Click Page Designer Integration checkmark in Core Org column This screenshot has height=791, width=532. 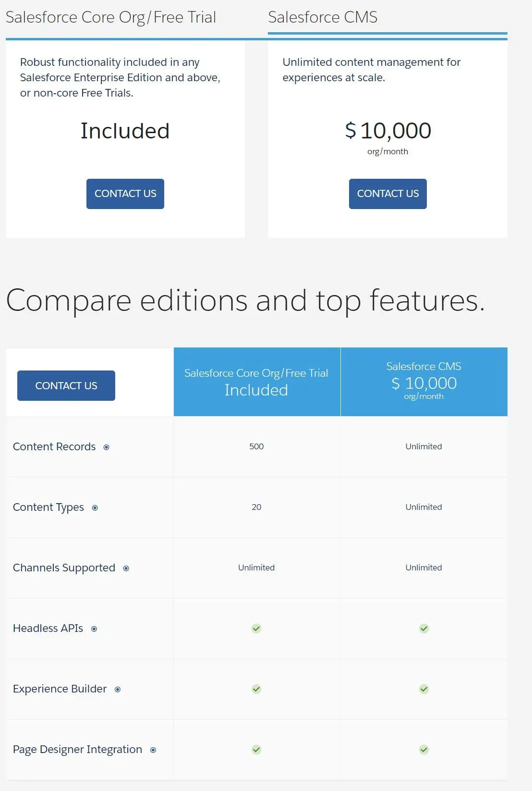pyautogui.click(x=256, y=750)
